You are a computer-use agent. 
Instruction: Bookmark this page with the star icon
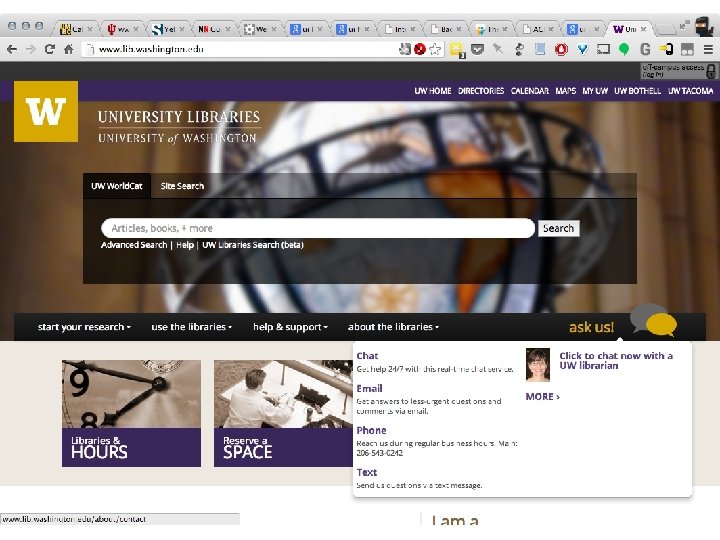435,49
